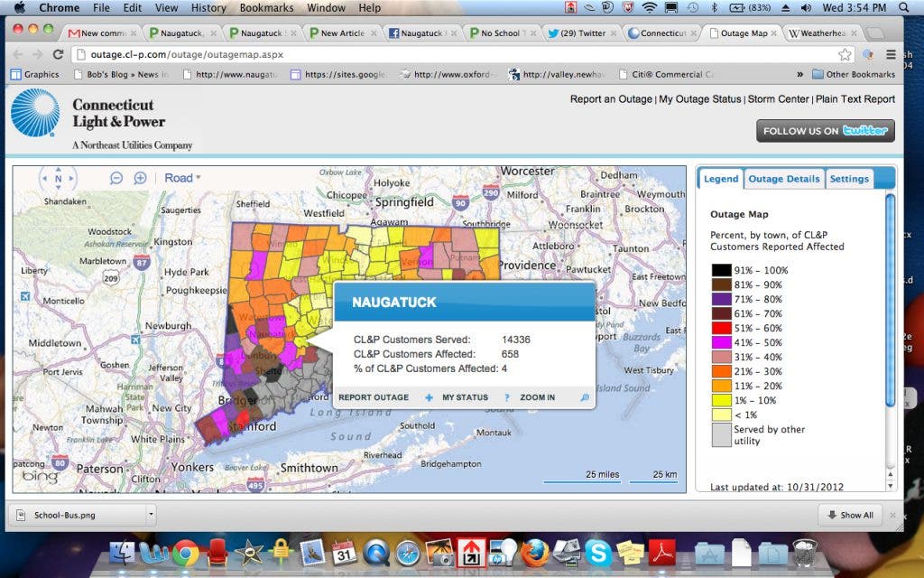
Task: Click the legend panel vertical scrollbar
Action: [x=890, y=298]
